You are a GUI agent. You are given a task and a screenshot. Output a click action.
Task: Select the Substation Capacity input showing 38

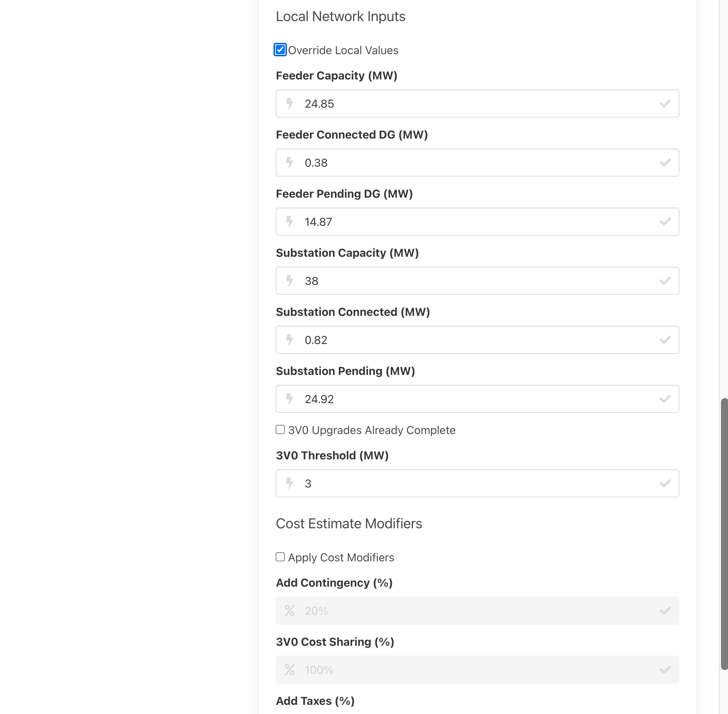(477, 281)
